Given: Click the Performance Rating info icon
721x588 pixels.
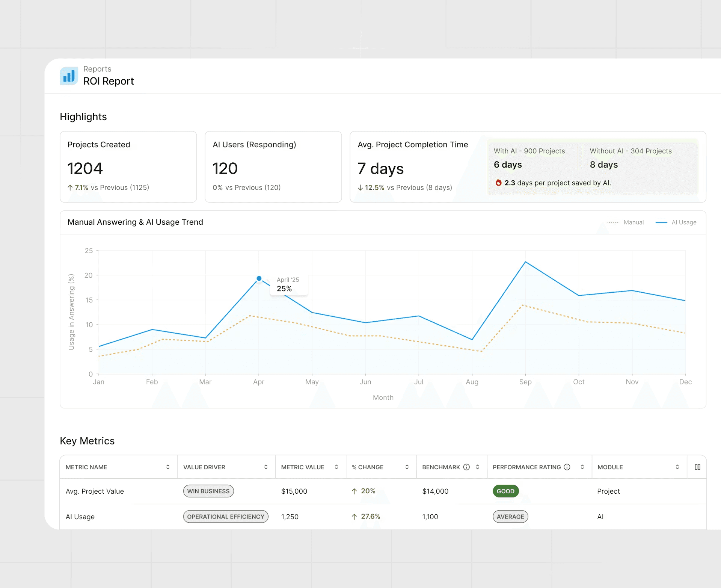Looking at the screenshot, I should tap(567, 467).
